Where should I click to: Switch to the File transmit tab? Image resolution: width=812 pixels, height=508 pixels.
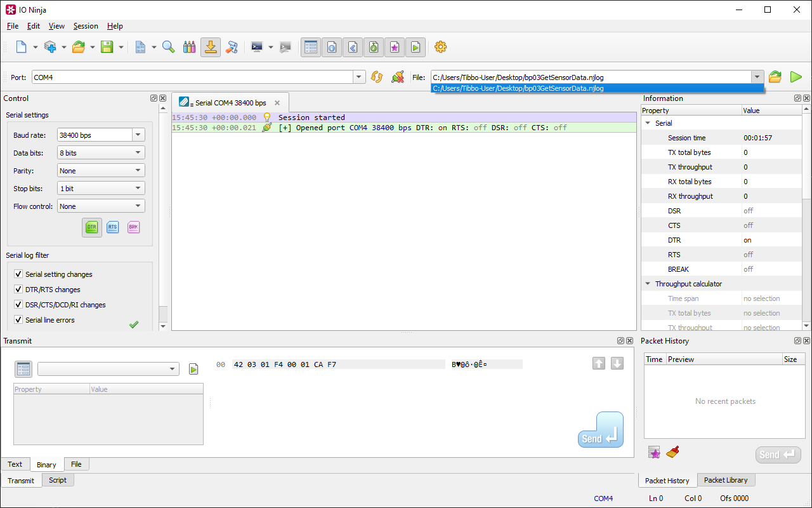(76, 464)
